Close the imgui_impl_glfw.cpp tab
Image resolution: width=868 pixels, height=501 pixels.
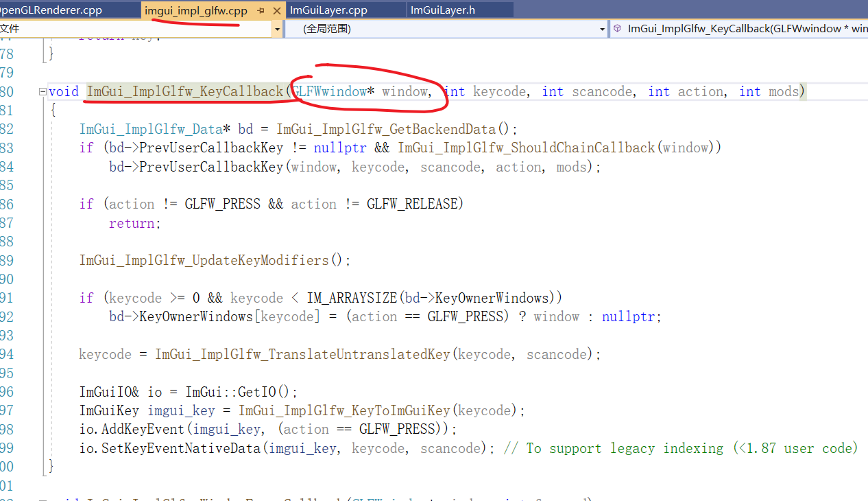(x=277, y=11)
